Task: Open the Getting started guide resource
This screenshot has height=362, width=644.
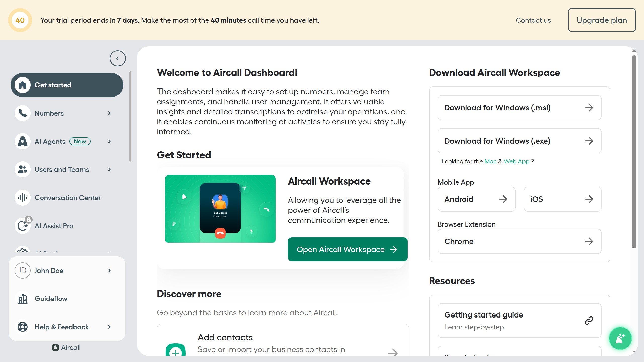Action: click(x=519, y=321)
